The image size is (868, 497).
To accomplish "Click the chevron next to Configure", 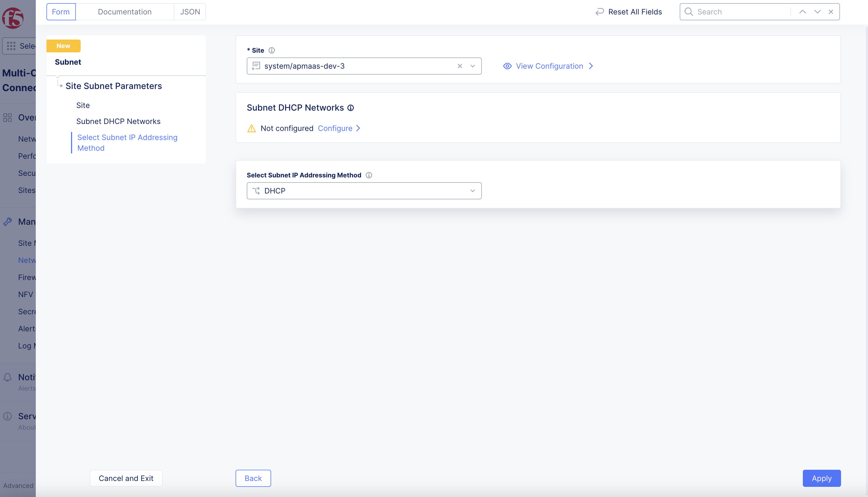I will (358, 128).
